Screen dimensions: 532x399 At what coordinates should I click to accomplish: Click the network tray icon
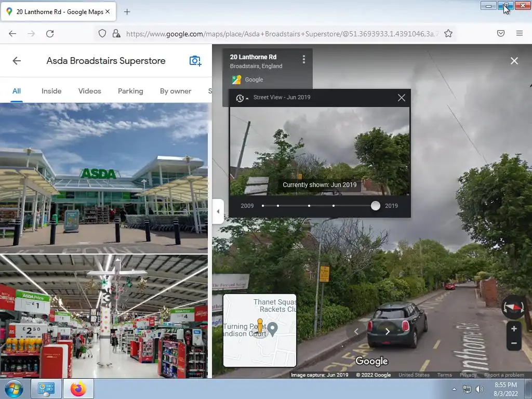pyautogui.click(x=467, y=389)
